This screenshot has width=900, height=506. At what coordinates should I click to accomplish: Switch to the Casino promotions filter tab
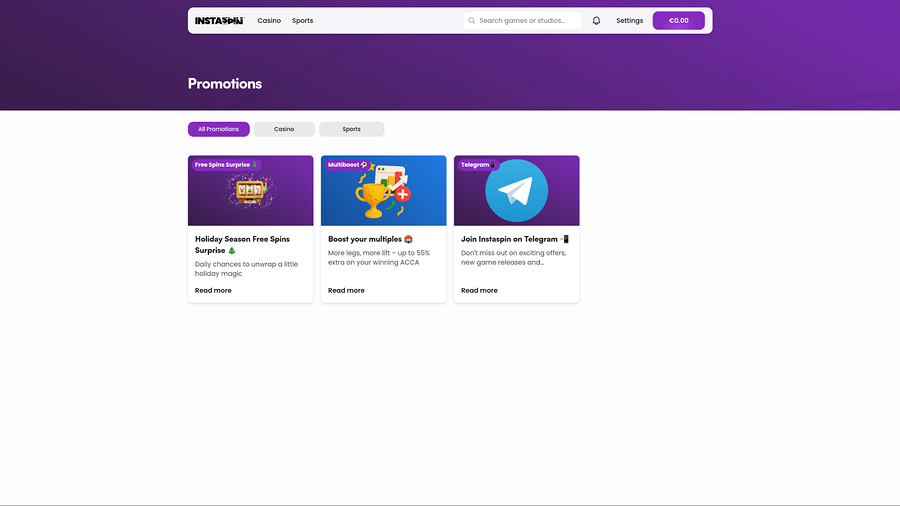pos(284,129)
